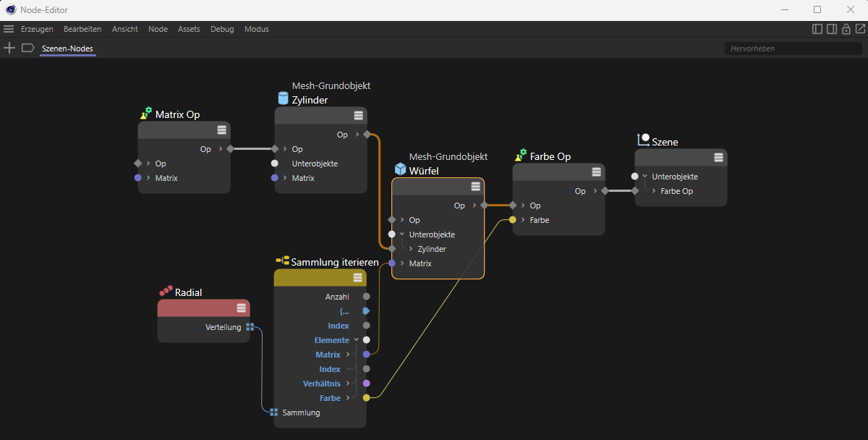Open the Modus menu
Viewport: 868px width, 440px height.
257,29
